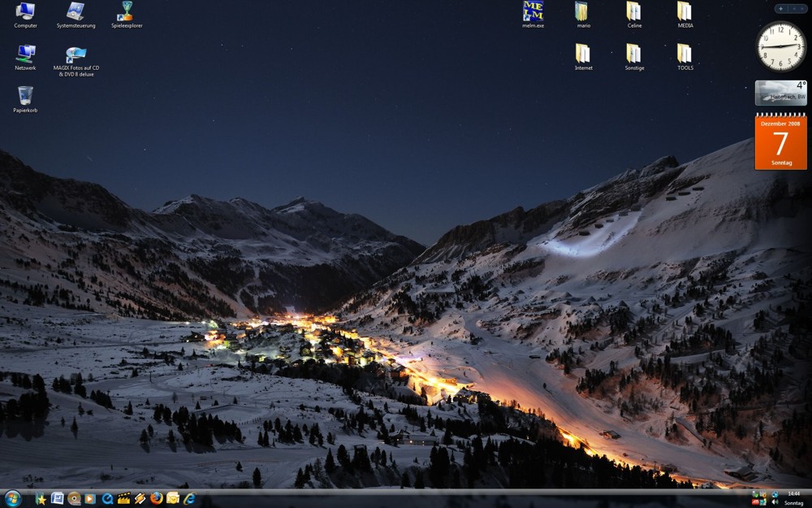Image resolution: width=812 pixels, height=508 pixels.
Task: Open the Systemsteuerung desktop icon
Action: click(76, 12)
